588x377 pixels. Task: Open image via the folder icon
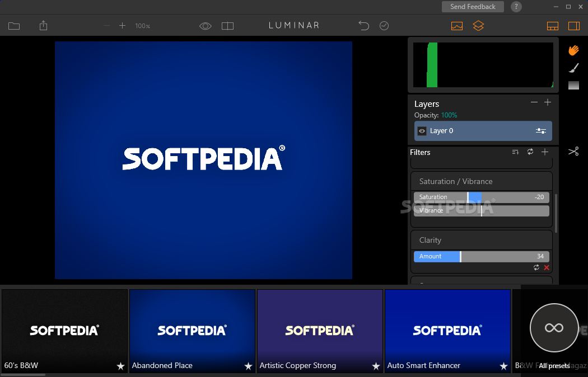point(14,26)
